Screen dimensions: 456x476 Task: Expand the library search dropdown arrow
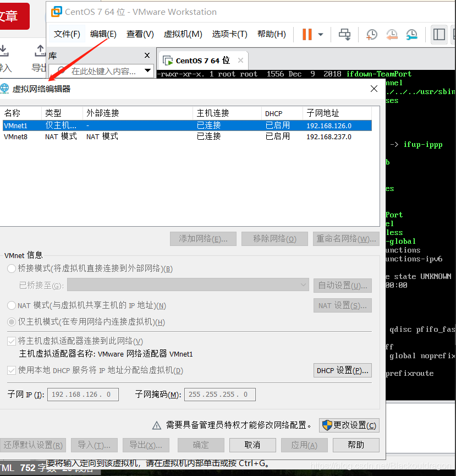tap(147, 71)
